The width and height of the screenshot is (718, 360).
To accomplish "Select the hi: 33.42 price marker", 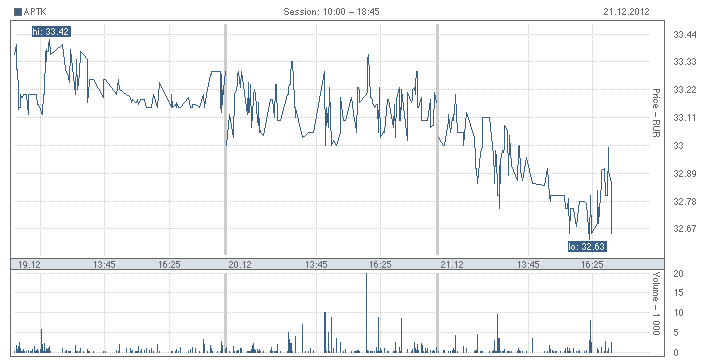I will 51,32.
